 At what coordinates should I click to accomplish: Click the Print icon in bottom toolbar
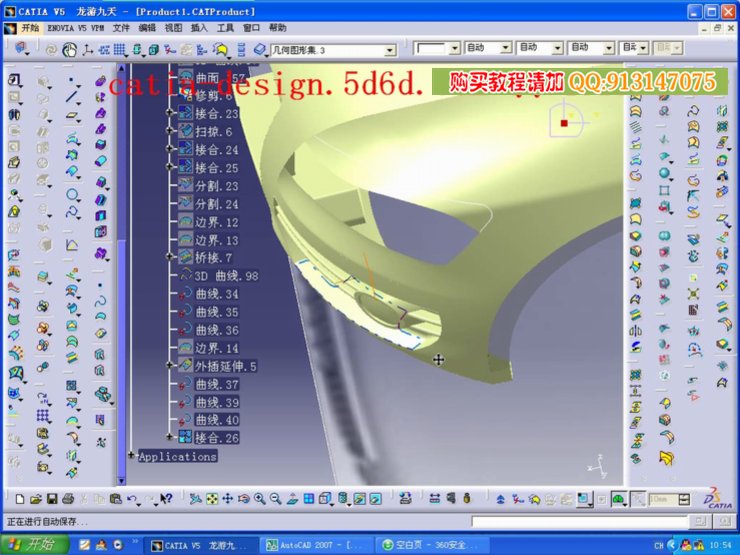tap(67, 498)
